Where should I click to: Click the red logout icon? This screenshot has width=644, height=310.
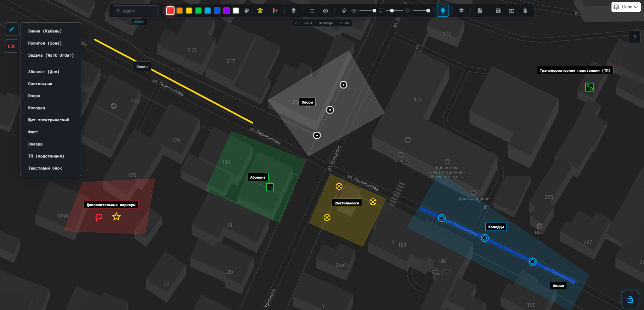(275, 11)
